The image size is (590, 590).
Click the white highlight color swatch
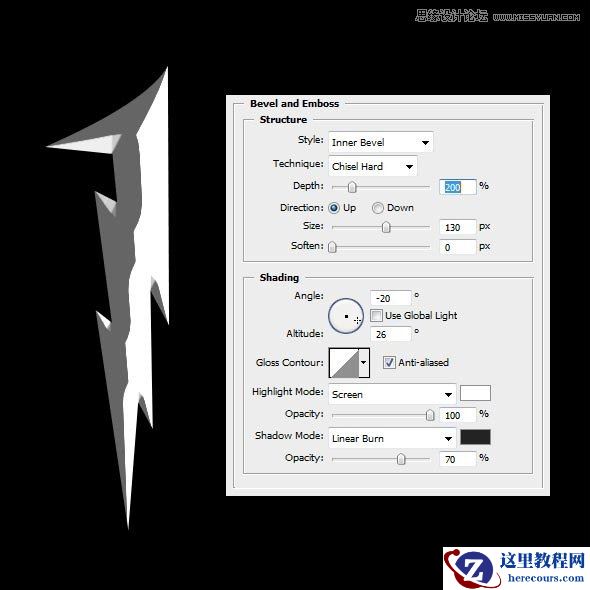[475, 393]
